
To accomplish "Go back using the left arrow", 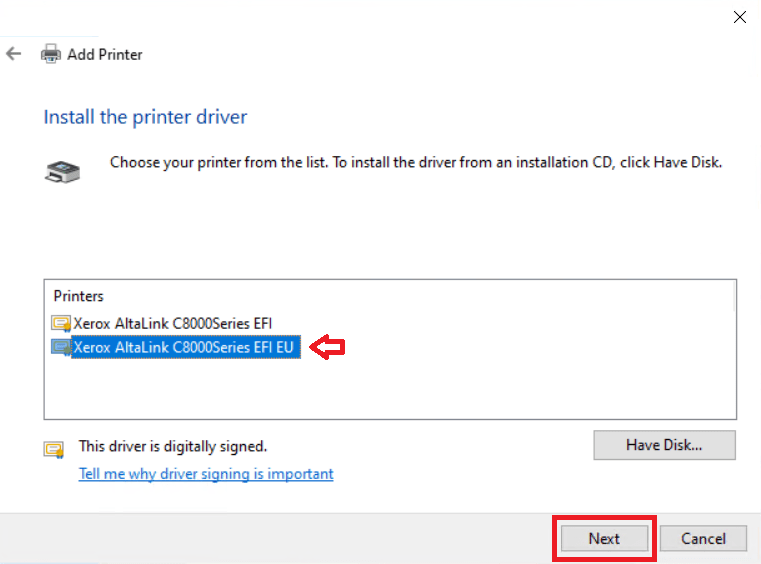I will click(14, 54).
